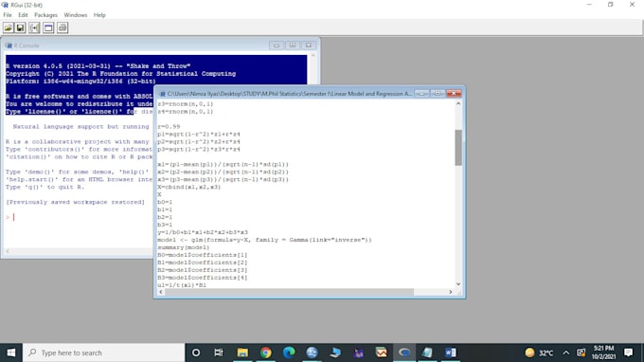Open Google Chrome from the taskbar
The image size is (644, 362).
(266, 353)
